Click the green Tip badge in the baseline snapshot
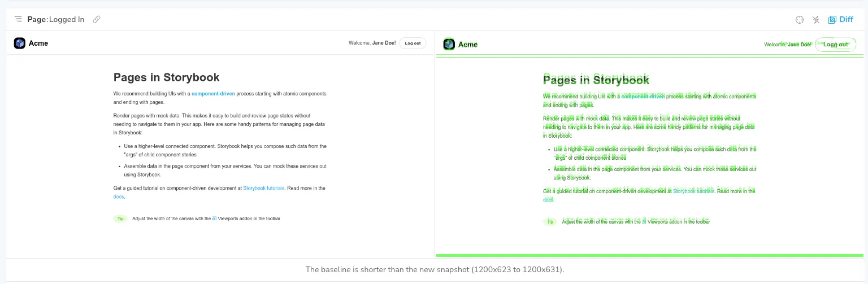Viewport: 868px width, 284px height. [x=120, y=219]
